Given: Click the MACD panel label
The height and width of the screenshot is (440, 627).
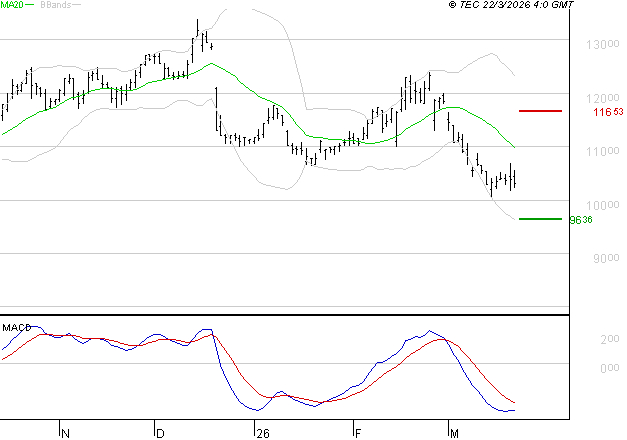Looking at the screenshot, I should pyautogui.click(x=17, y=328).
